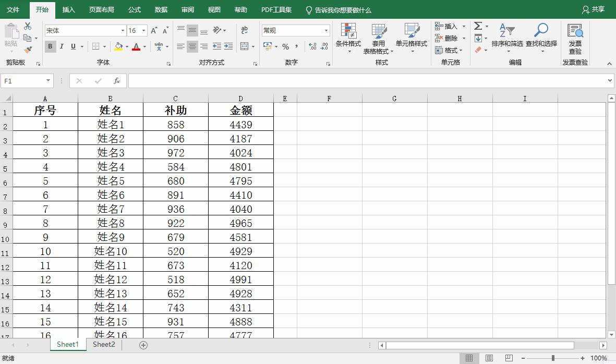Expand the font size dropdown arrow

point(143,30)
